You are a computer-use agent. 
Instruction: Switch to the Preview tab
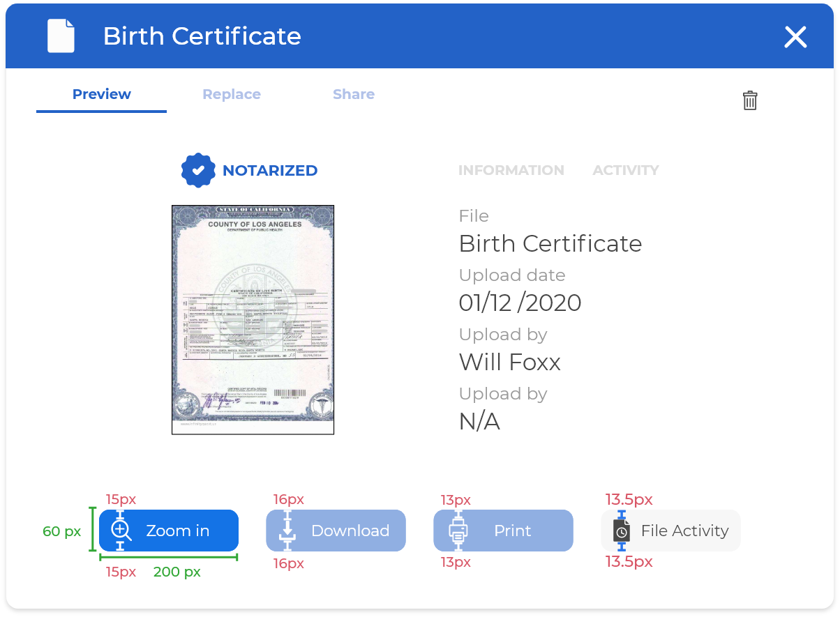point(102,95)
